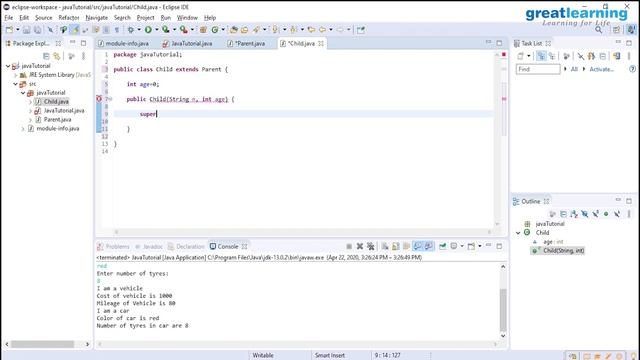Toggle Categorized view in Task List
This screenshot has height=360, width=640.
pos(541,56)
